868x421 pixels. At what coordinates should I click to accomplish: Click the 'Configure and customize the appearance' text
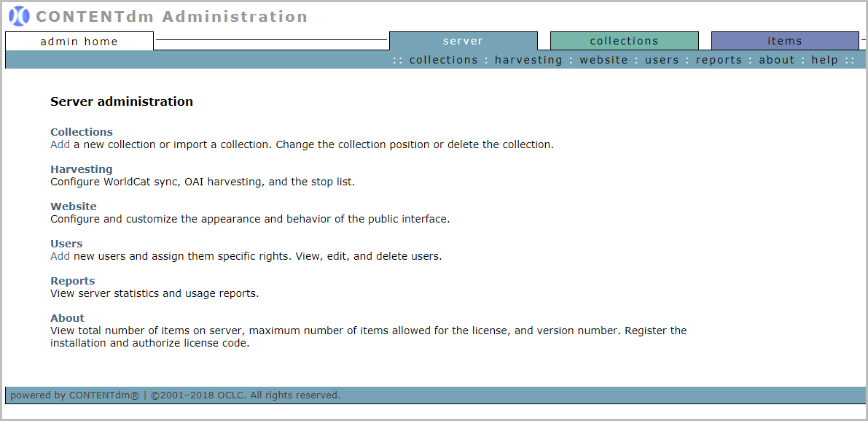[x=250, y=219]
